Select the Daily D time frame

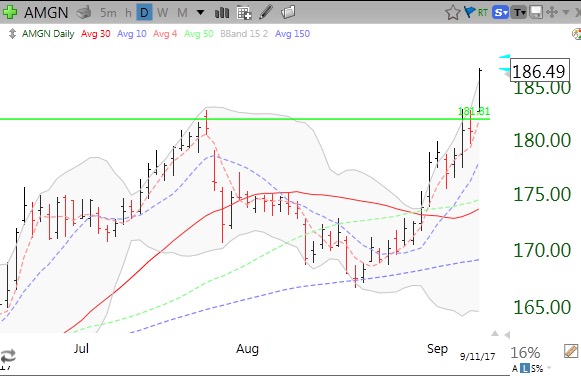144,13
